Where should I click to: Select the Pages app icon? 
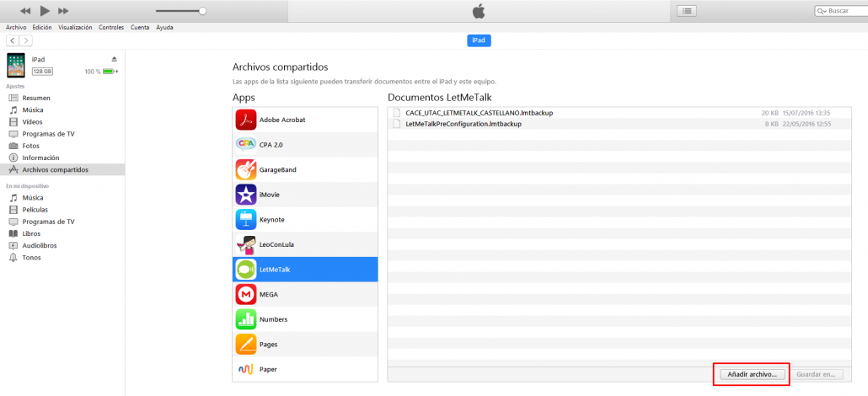pyautogui.click(x=246, y=344)
